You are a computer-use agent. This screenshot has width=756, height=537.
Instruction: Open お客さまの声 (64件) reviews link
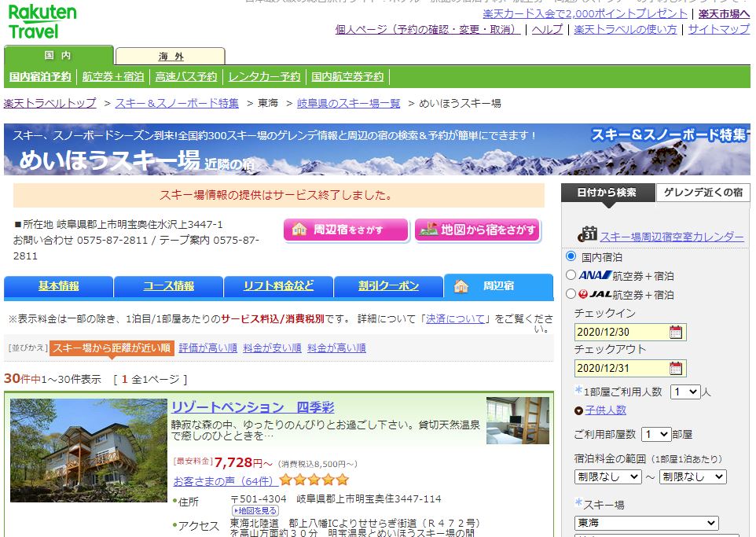[224, 481]
